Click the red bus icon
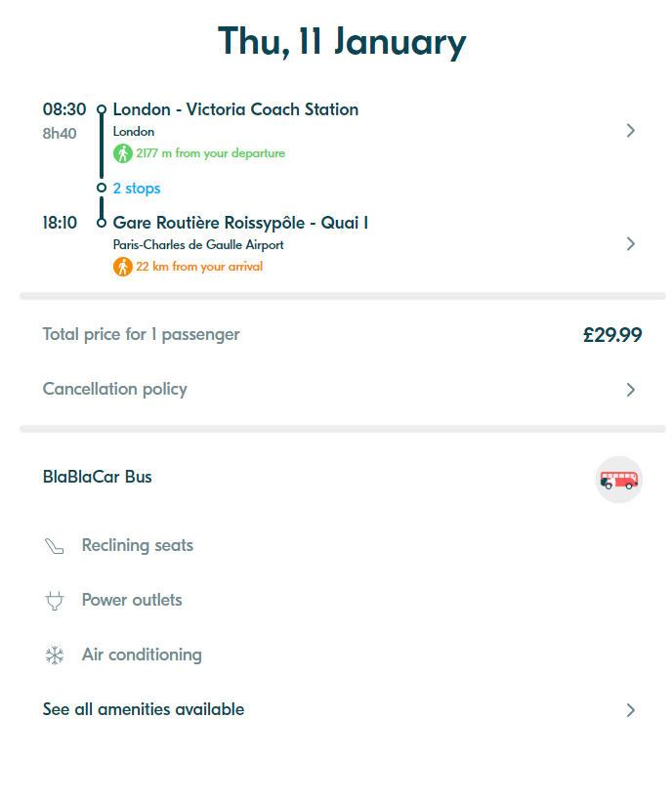Screen dimensions: 672x803 click(619, 480)
